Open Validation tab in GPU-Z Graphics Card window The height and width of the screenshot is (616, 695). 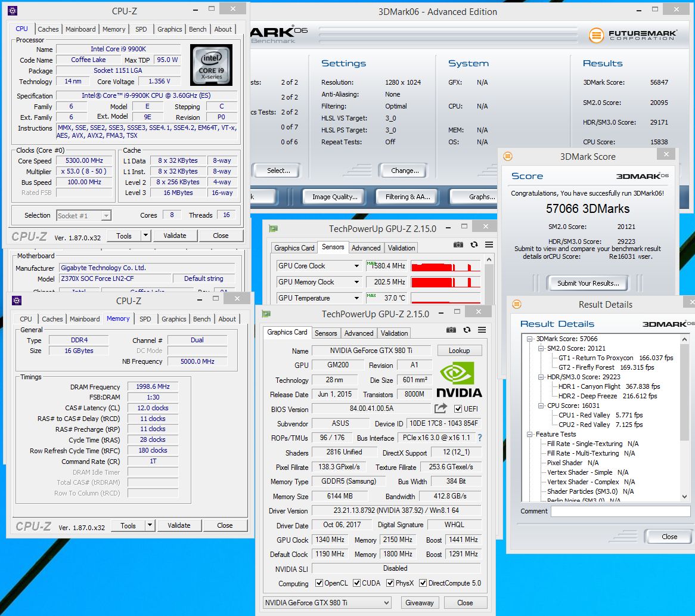[x=394, y=333]
